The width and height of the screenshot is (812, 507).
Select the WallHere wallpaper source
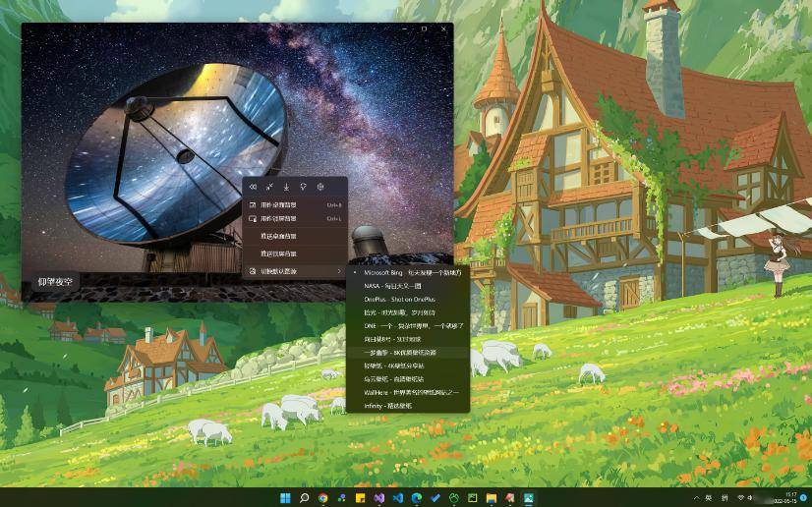point(408,393)
